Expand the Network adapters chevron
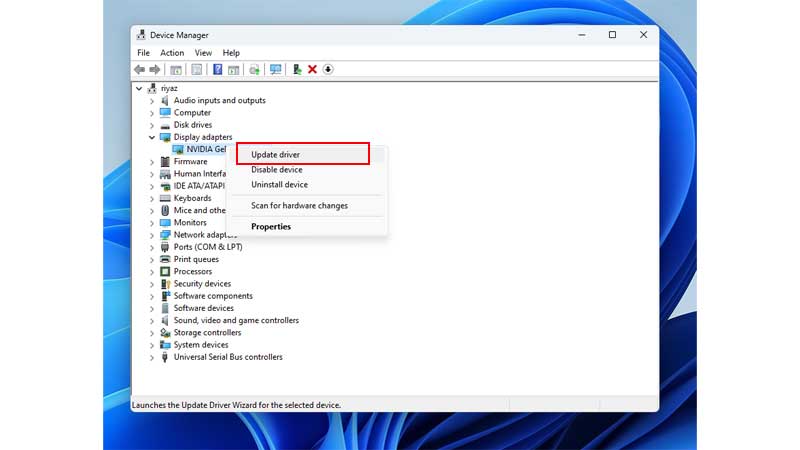The image size is (800, 450). coord(152,235)
